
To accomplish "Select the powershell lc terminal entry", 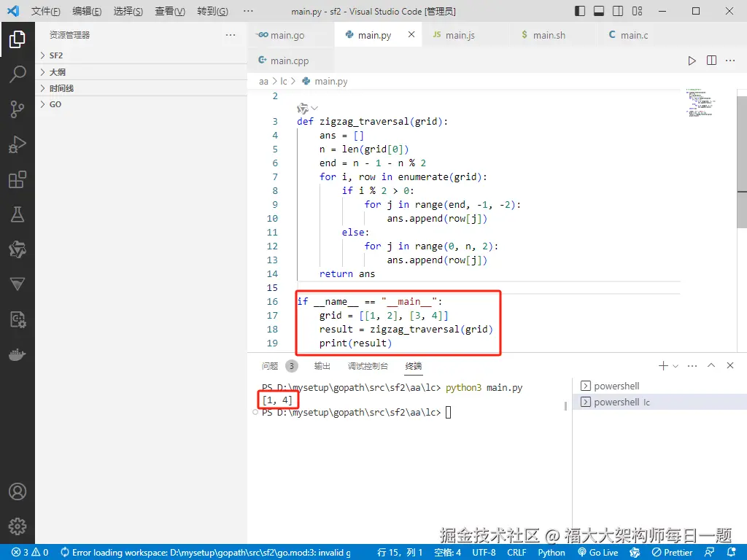I will coord(659,402).
